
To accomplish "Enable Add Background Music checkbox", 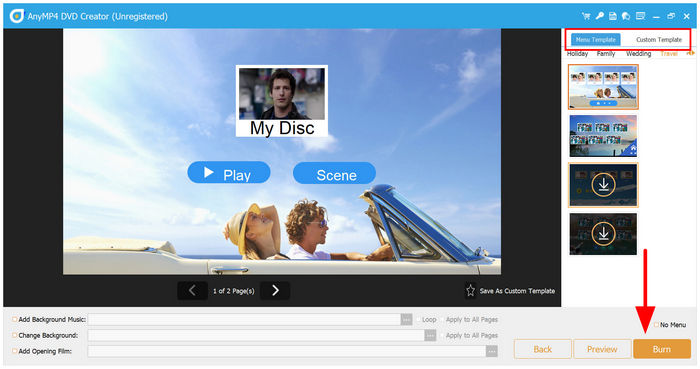I will pos(15,319).
